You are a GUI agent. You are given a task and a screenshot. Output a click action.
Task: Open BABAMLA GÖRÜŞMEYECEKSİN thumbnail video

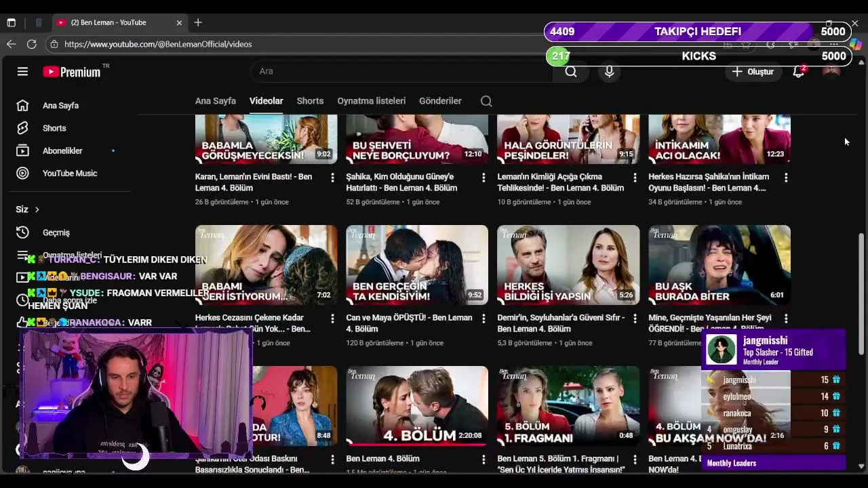[x=266, y=139]
